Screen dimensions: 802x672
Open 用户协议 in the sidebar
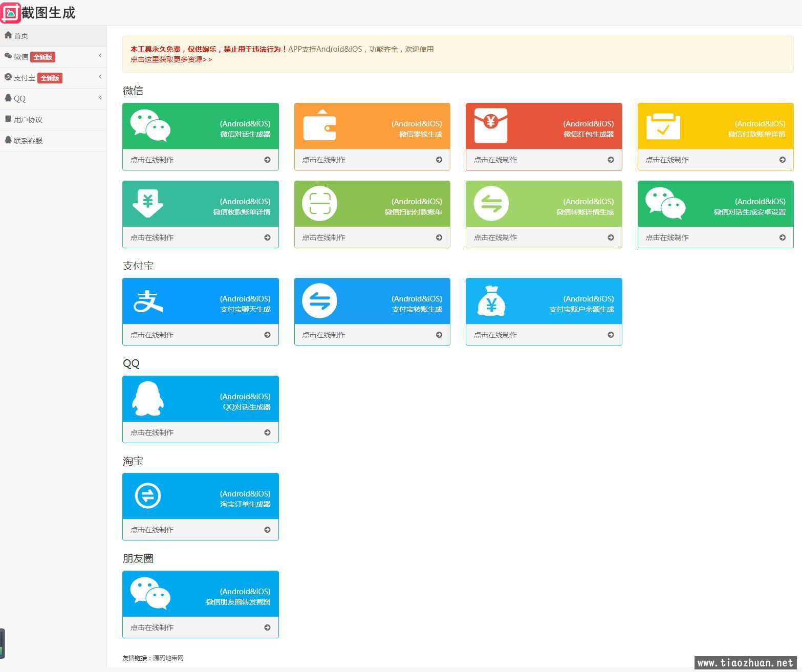coord(53,120)
